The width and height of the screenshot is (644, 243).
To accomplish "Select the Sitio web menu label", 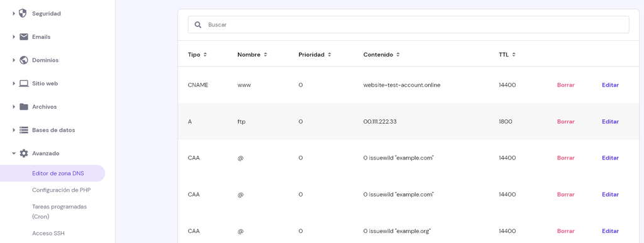I will click(45, 84).
